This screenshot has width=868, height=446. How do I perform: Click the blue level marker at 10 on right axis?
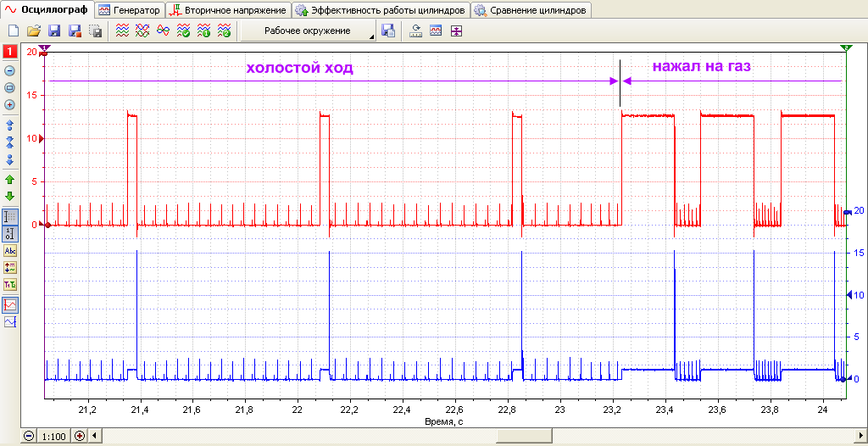(x=850, y=295)
